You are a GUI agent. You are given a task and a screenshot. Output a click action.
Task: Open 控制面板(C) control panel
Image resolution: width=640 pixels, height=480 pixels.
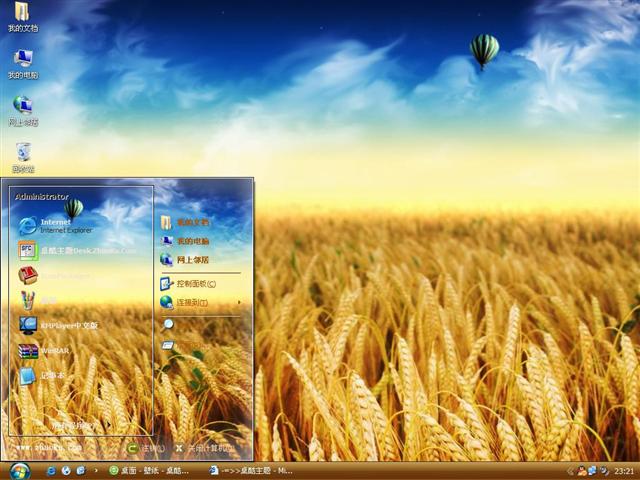click(188, 283)
